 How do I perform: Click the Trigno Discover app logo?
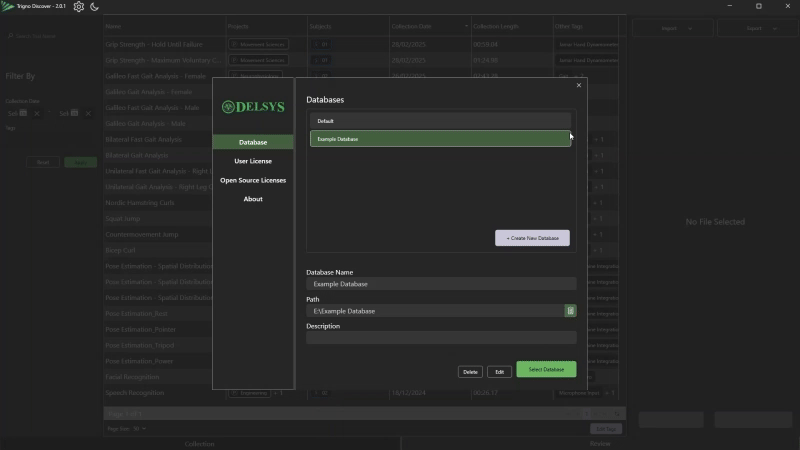click(x=8, y=6)
